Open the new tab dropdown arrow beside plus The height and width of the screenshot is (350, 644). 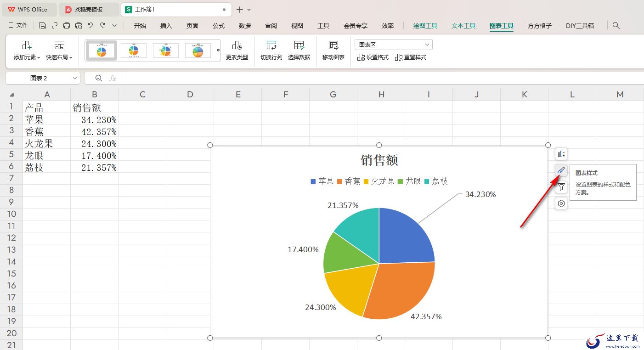249,10
